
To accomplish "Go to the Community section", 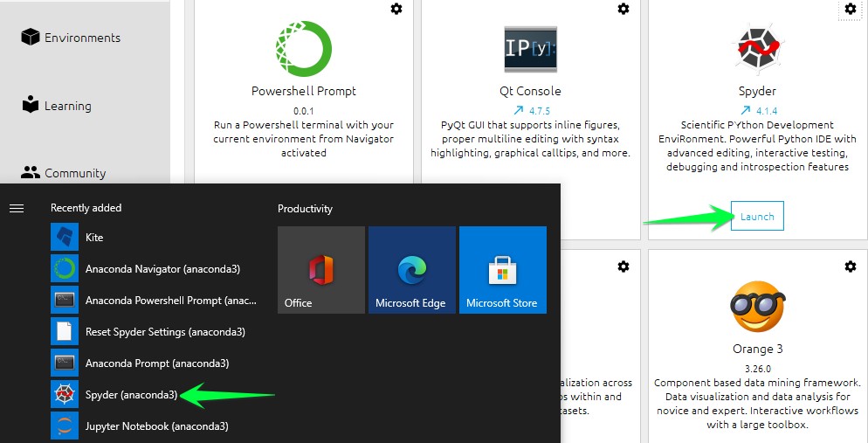I will pos(63,173).
